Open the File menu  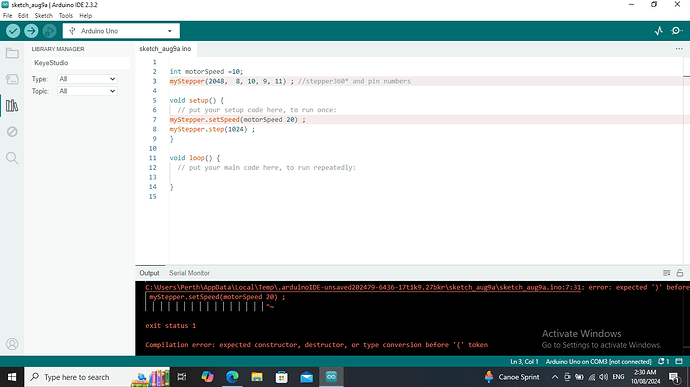[7, 15]
